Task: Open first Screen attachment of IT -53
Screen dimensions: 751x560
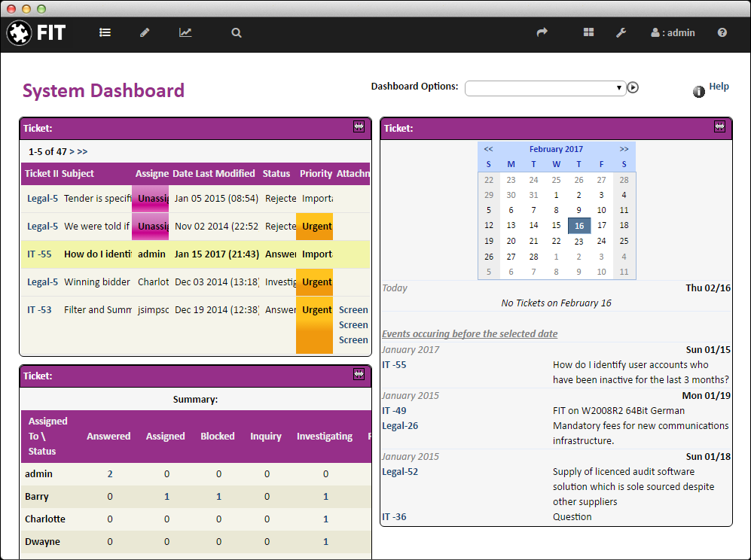Action: coord(353,309)
